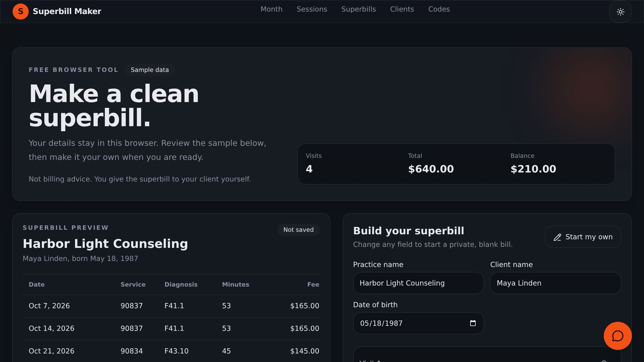Select the Oct 14, 2026 date cell
The width and height of the screenshot is (644, 362).
(52, 329)
